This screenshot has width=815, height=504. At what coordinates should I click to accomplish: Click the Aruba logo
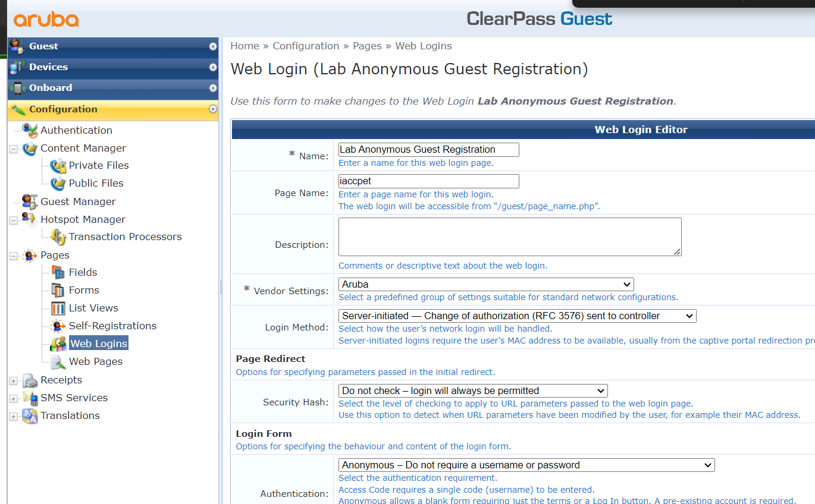coord(46,20)
